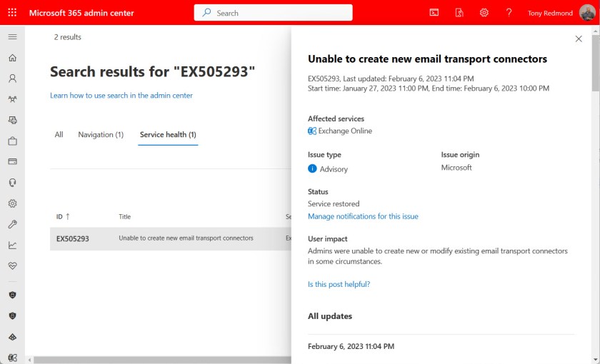The width and height of the screenshot is (600, 364).
Task: Open Health heart icon in sidebar
Action: (x=12, y=266)
